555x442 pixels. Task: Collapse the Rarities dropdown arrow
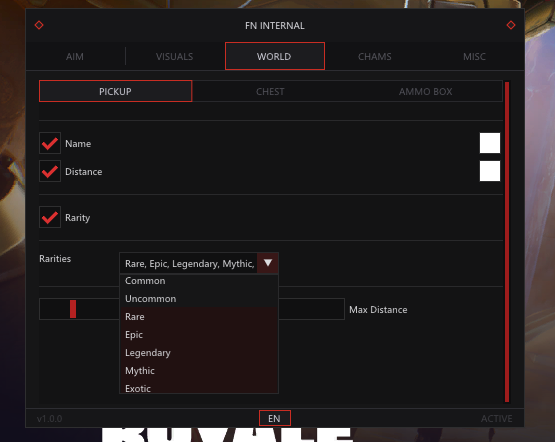pyautogui.click(x=268, y=263)
